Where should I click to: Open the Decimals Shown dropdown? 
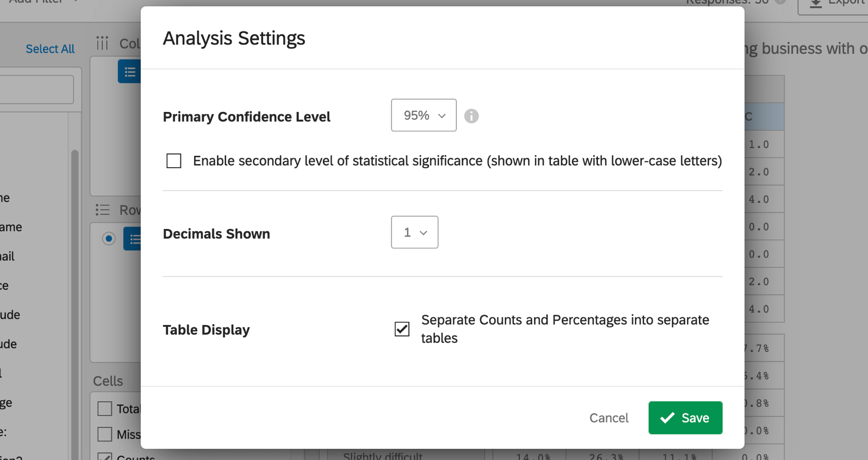click(414, 232)
